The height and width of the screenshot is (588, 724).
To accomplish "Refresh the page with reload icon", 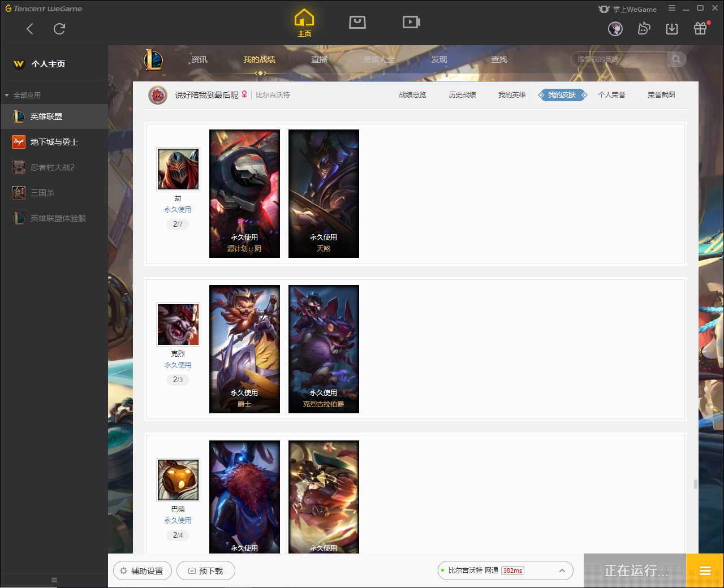I will [x=59, y=29].
